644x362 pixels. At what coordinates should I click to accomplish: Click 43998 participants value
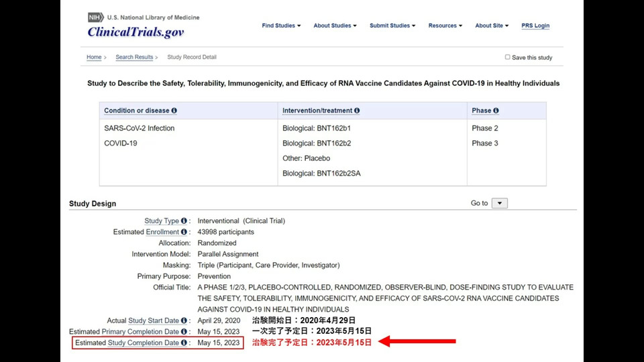click(x=226, y=232)
